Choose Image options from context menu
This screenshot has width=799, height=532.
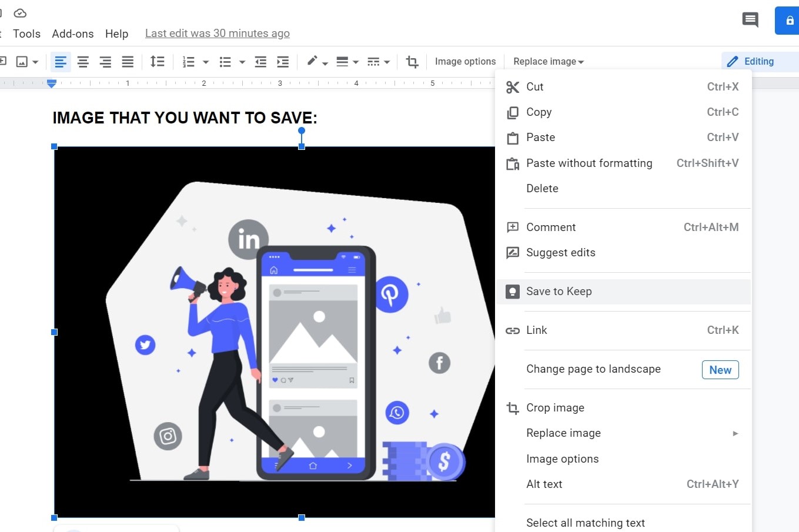tap(623, 459)
